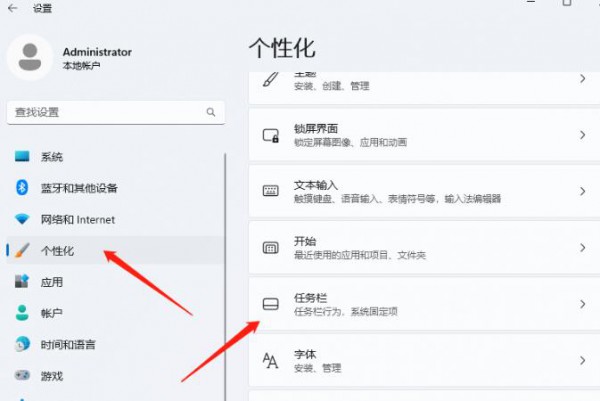This screenshot has height=401, width=600.
Task: Open the 任务栏 settings entry
Action: [x=420, y=304]
